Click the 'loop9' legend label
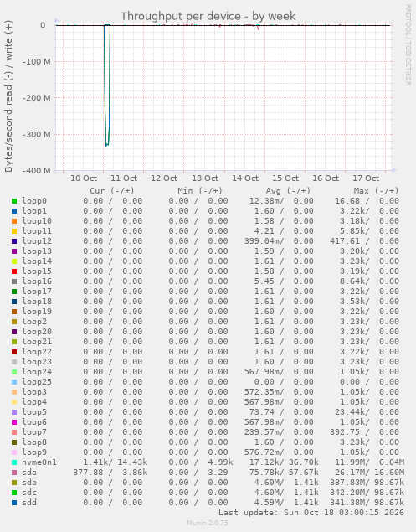416x532 pixels. pos(34,452)
